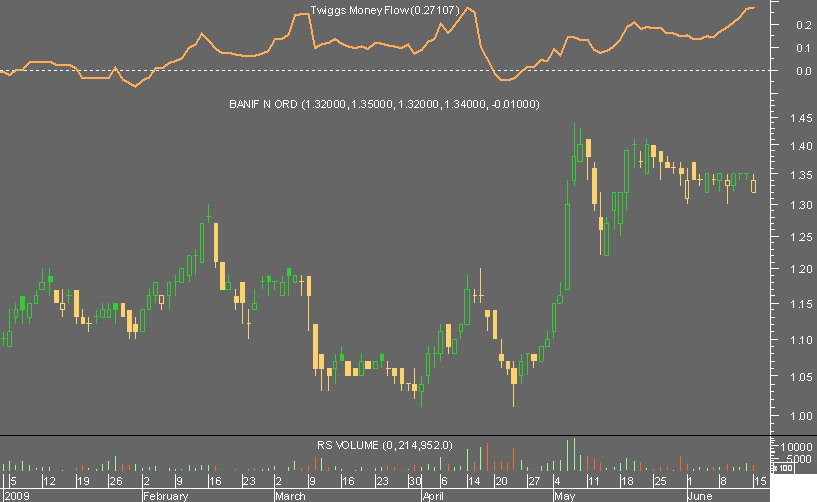This screenshot has height=502, width=817.
Task: Click the June month label
Action: pyautogui.click(x=700, y=496)
